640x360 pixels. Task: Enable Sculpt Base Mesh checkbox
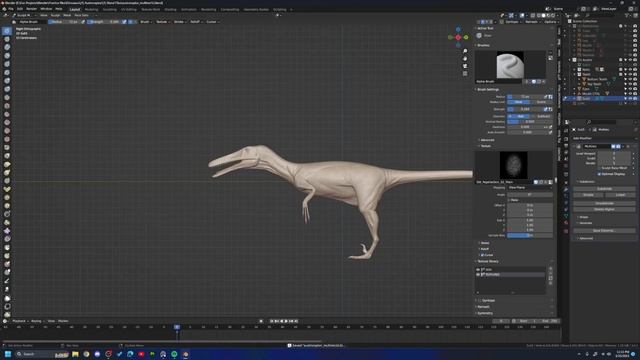coord(599,168)
